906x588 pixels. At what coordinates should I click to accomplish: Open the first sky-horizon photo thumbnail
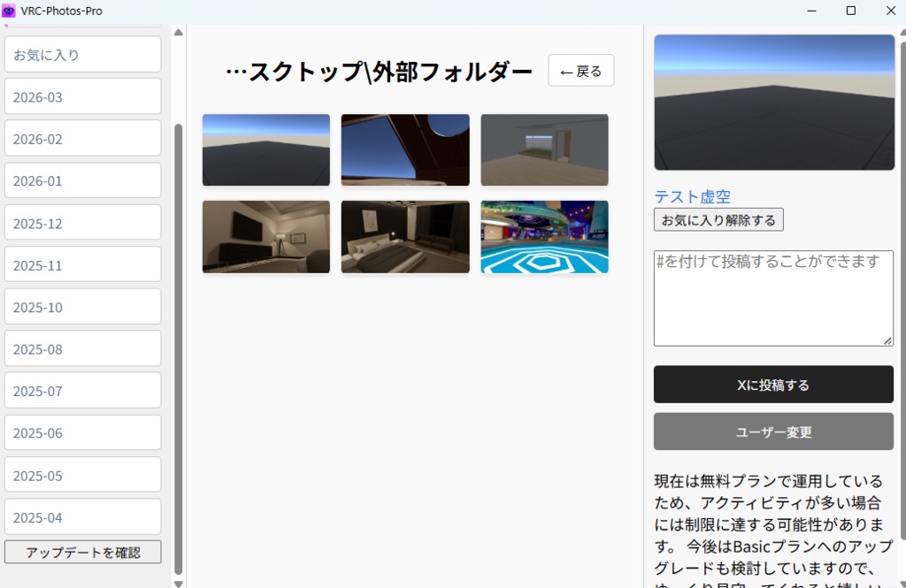265,150
